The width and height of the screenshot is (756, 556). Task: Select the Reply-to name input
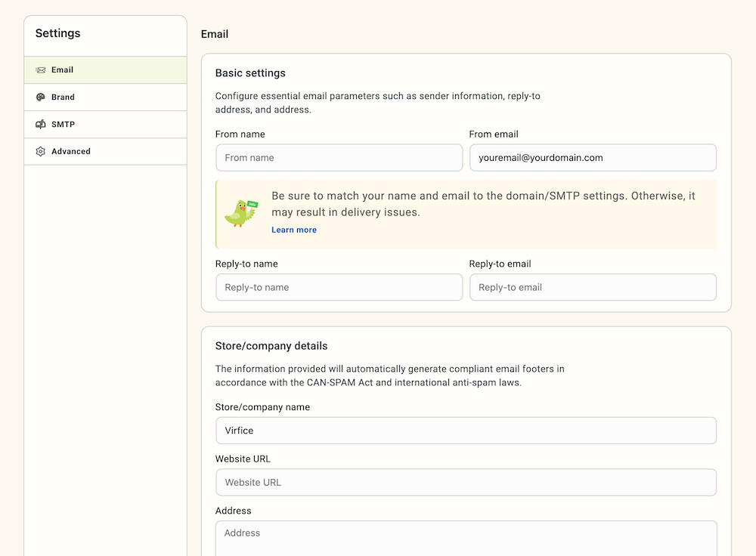pos(339,287)
